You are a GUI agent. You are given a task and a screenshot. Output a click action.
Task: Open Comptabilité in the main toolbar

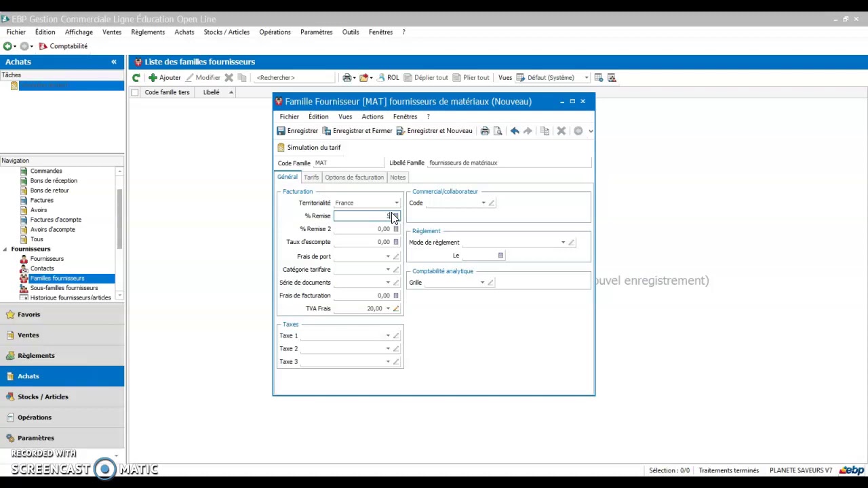tap(63, 46)
